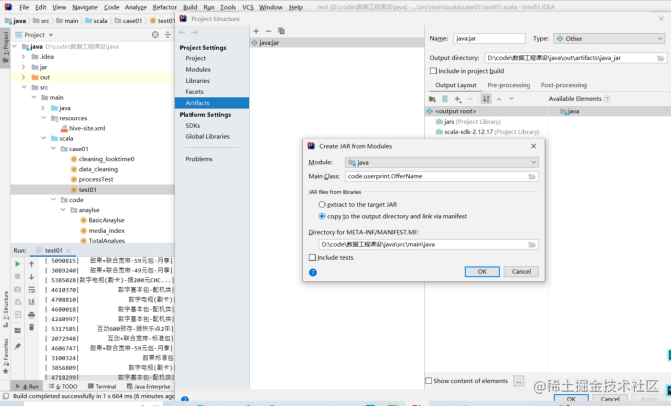Click the Remove artifact minus icon

click(x=268, y=31)
